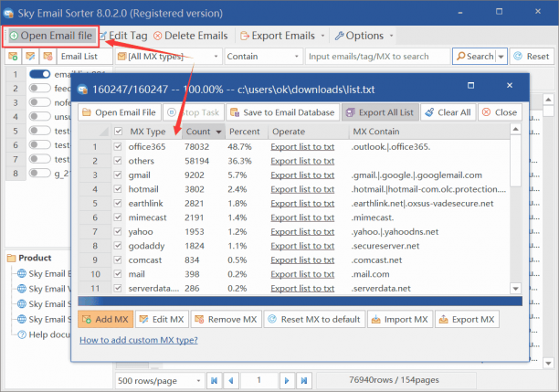Image resolution: width=559 pixels, height=392 pixels.
Task: Click the page number input field
Action: (259, 381)
